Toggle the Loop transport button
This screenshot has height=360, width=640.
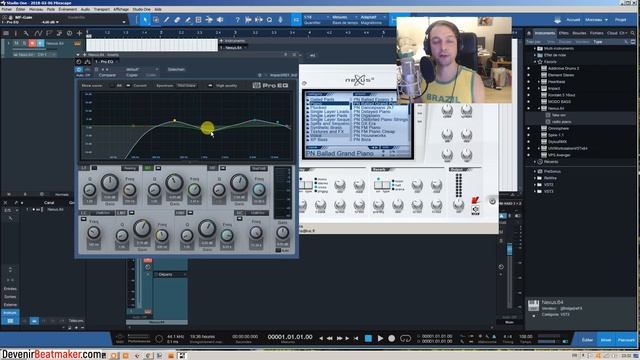[x=405, y=338]
